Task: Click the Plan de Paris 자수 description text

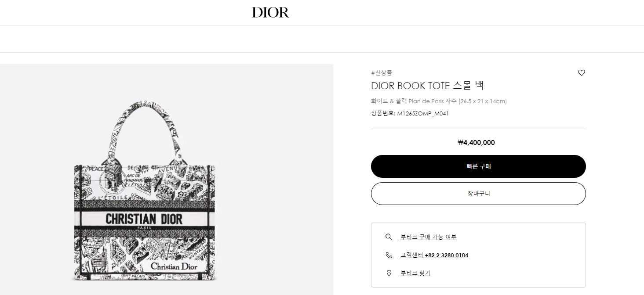Action: (x=433, y=101)
